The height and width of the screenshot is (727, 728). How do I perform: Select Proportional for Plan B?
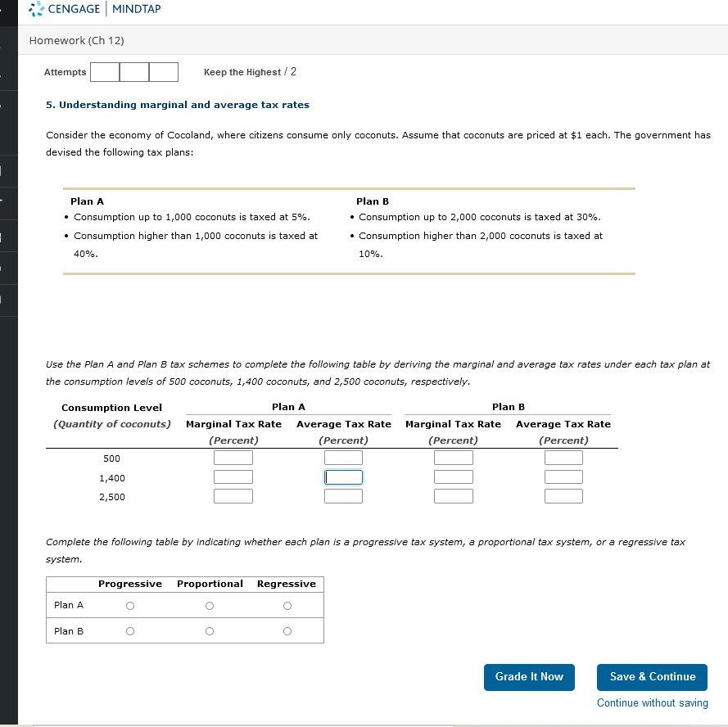click(x=209, y=630)
